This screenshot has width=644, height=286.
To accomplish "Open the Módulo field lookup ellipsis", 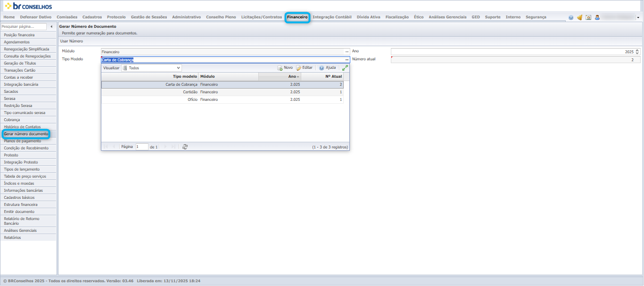I will pyautogui.click(x=347, y=51).
